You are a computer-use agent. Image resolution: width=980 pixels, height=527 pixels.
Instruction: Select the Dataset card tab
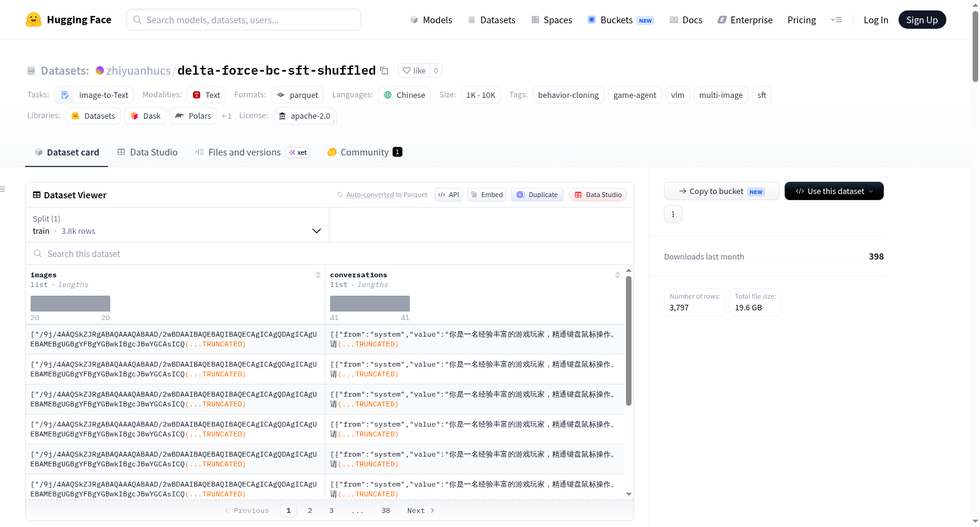tap(67, 152)
